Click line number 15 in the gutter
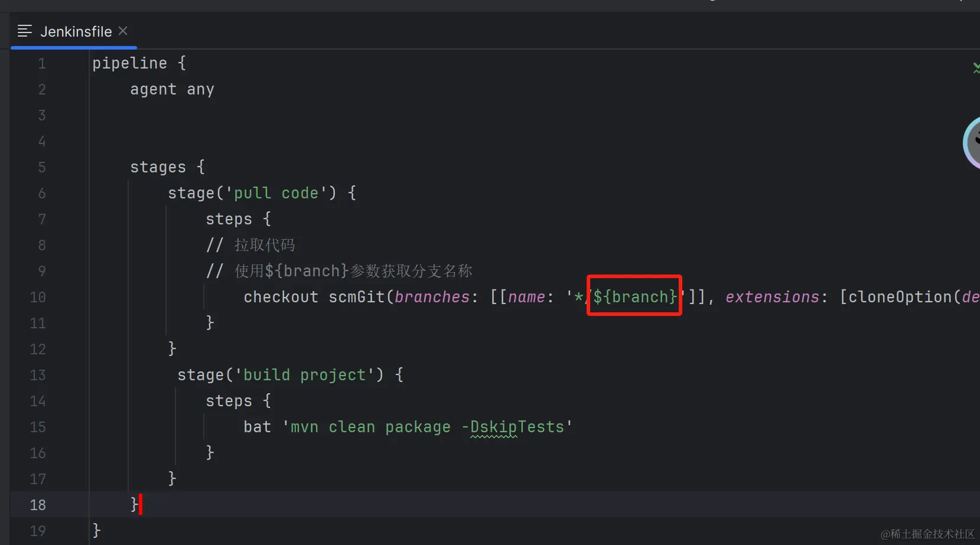This screenshot has height=545, width=980. point(38,427)
